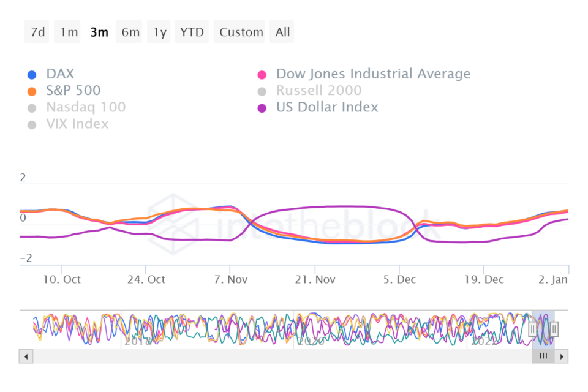
Task: Choose the 3m time range
Action: coord(99,32)
